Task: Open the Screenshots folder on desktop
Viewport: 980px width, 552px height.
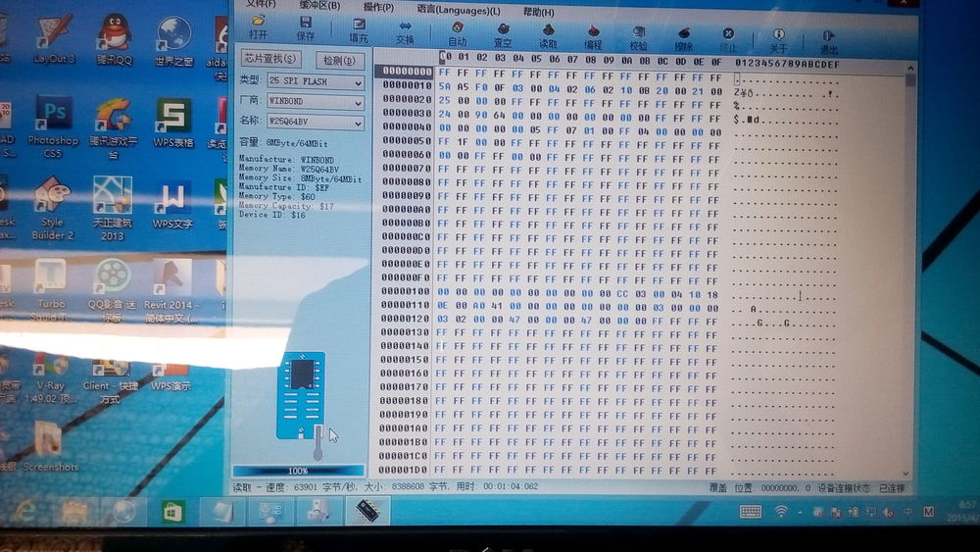Action: (x=50, y=446)
